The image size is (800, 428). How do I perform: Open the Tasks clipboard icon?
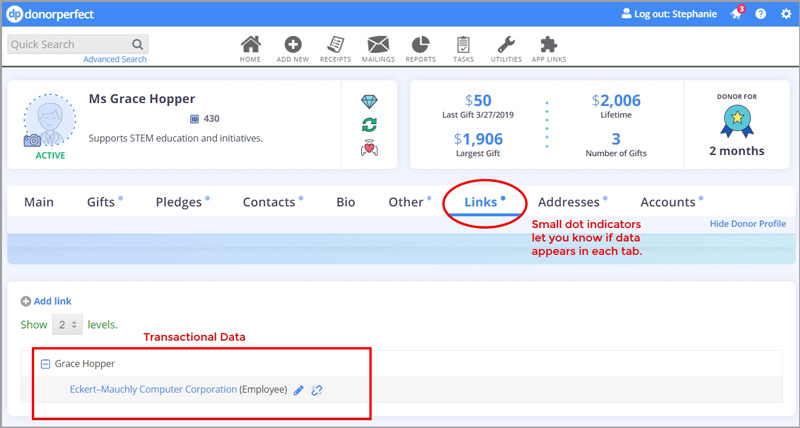pos(463,45)
